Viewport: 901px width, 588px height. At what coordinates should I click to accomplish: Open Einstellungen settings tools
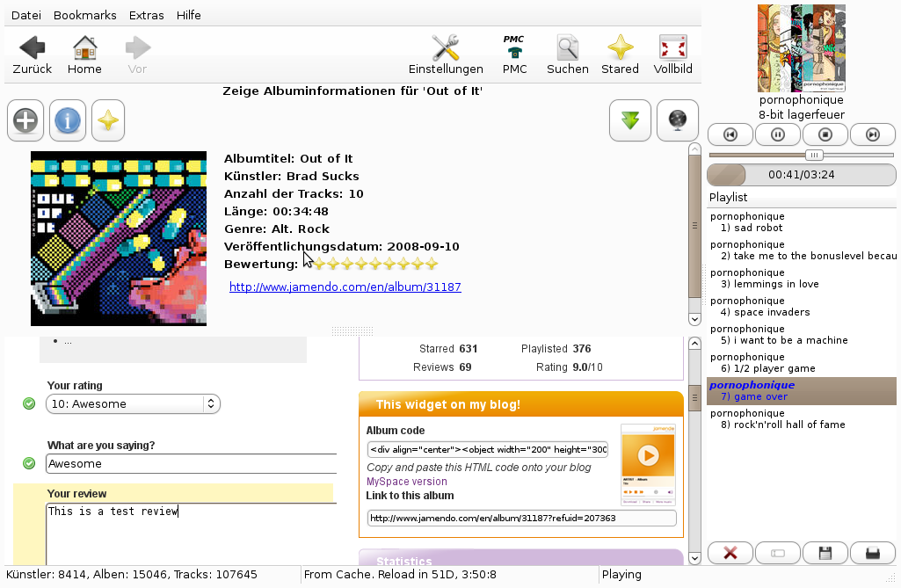coord(446,55)
